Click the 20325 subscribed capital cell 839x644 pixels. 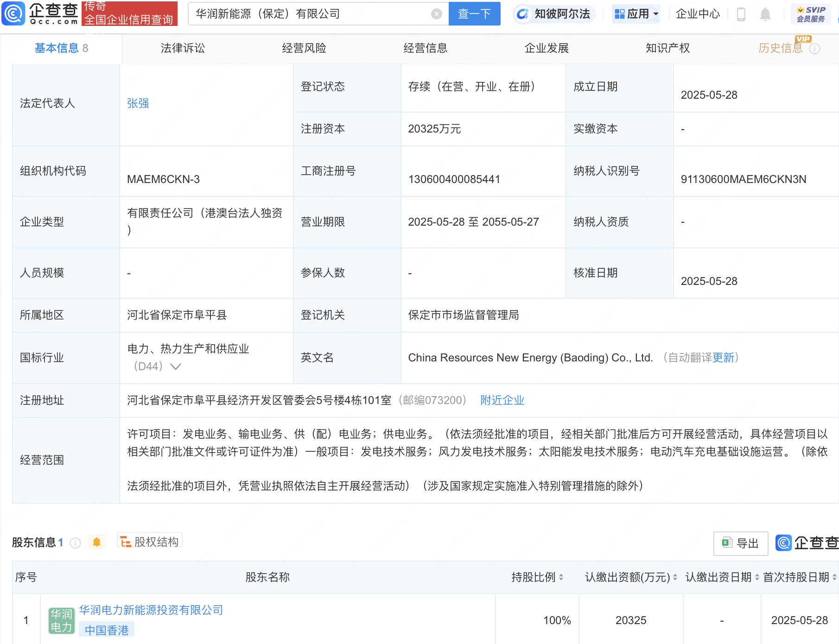coord(631,620)
